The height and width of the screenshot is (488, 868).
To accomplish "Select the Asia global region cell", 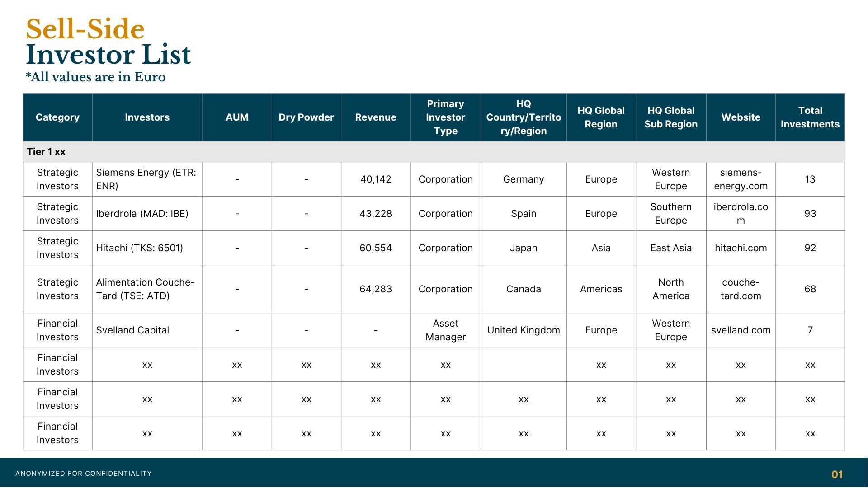I will [601, 248].
